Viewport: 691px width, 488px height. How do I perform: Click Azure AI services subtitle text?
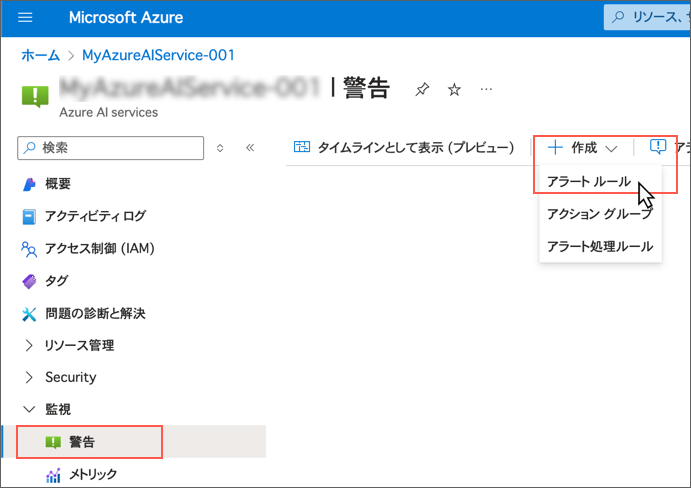point(108,112)
